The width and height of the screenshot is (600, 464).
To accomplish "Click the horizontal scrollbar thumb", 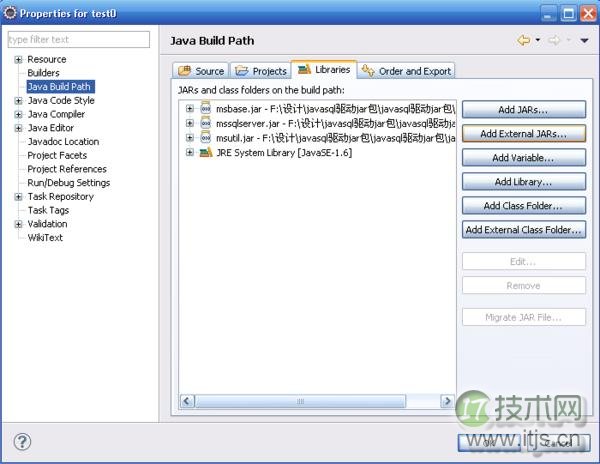I will pyautogui.click(x=300, y=401).
